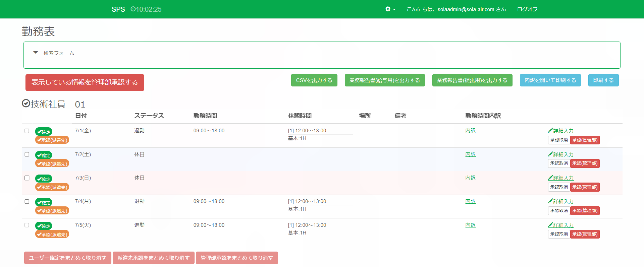Click orange 承認(派遣先) badge on 7/4(月)

52,211
